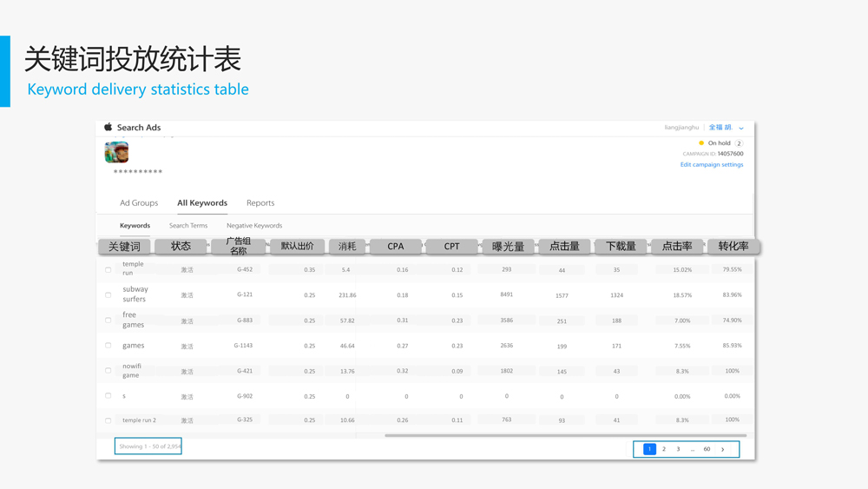Image resolution: width=868 pixels, height=489 pixels.
Task: Click the Edit campaign settings link
Action: pos(712,164)
